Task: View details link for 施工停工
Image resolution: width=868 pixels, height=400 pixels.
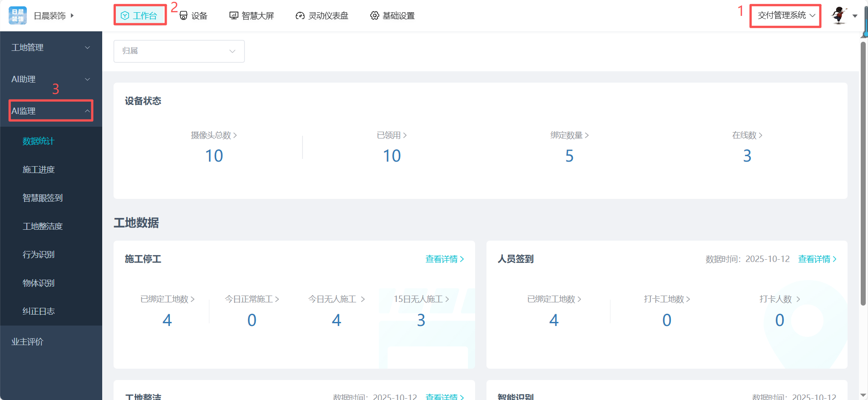Action: click(x=444, y=259)
